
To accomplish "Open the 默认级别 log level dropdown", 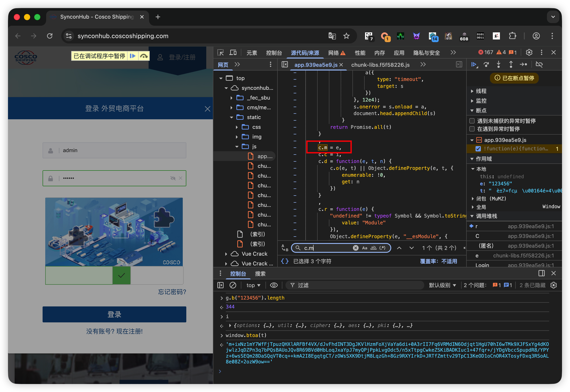I will pyautogui.click(x=442, y=285).
